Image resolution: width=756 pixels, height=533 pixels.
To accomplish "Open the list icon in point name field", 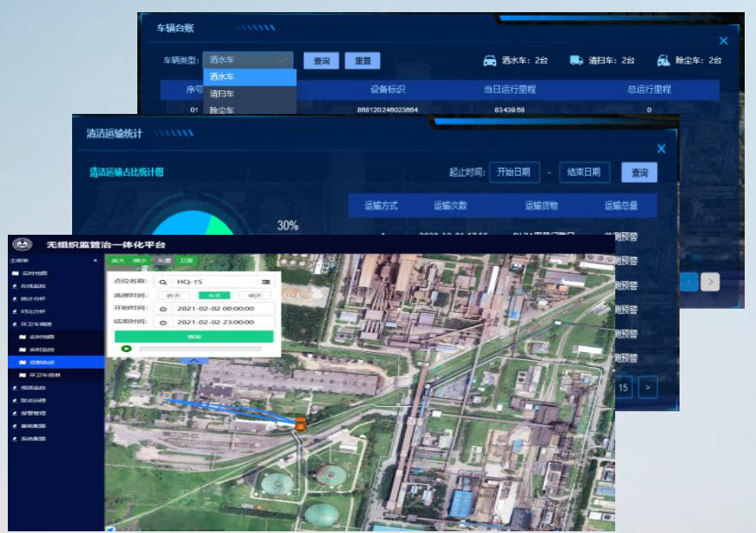I will pyautogui.click(x=266, y=282).
